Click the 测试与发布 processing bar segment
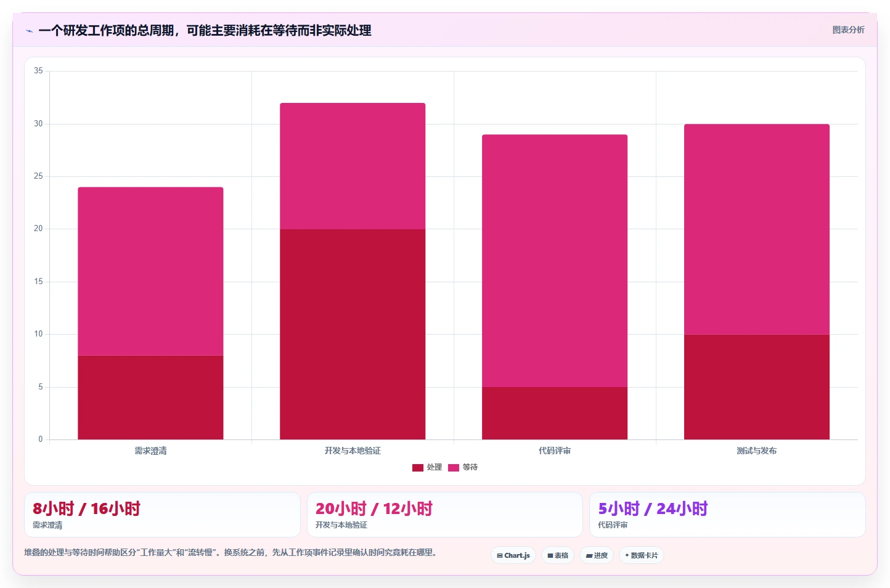The width and height of the screenshot is (890, 588). click(757, 387)
